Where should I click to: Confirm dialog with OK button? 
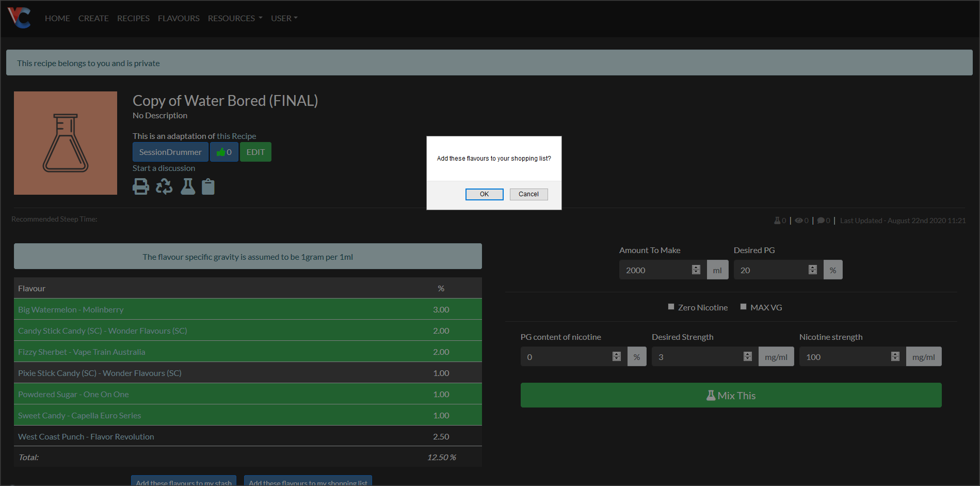[x=484, y=194]
